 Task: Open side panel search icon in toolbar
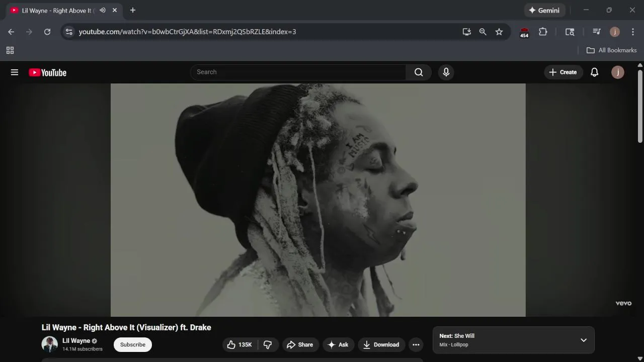tap(570, 32)
